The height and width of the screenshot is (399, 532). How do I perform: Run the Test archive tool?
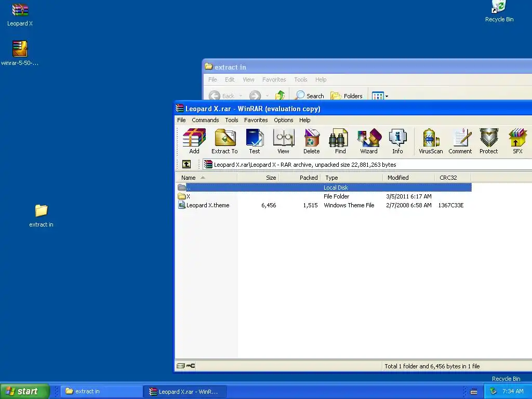coord(255,141)
